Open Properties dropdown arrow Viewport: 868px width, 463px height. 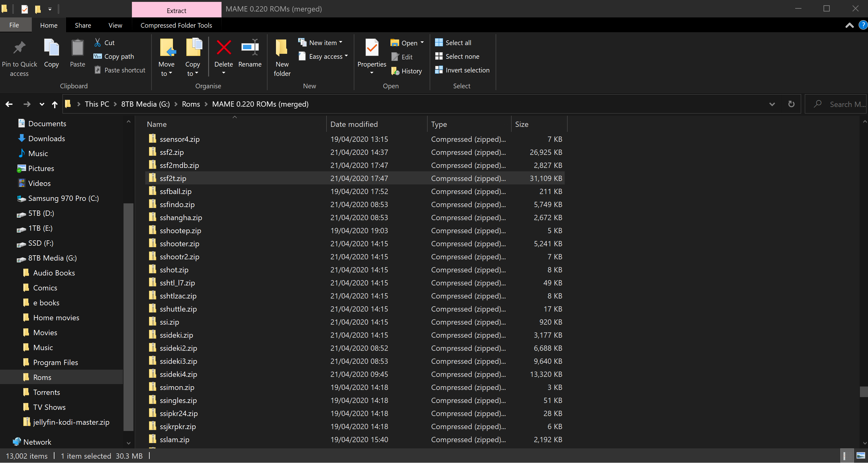[372, 73]
